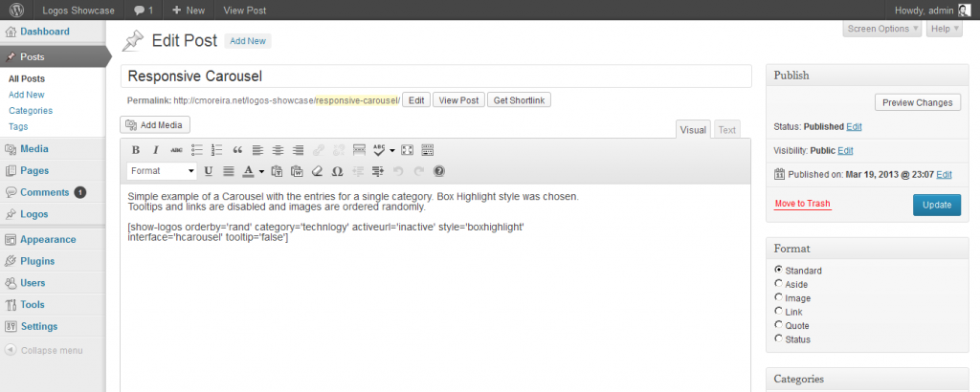Screen dimensions: 980x392
Task: Apply italic formatting from the toolbar
Action: click(156, 150)
